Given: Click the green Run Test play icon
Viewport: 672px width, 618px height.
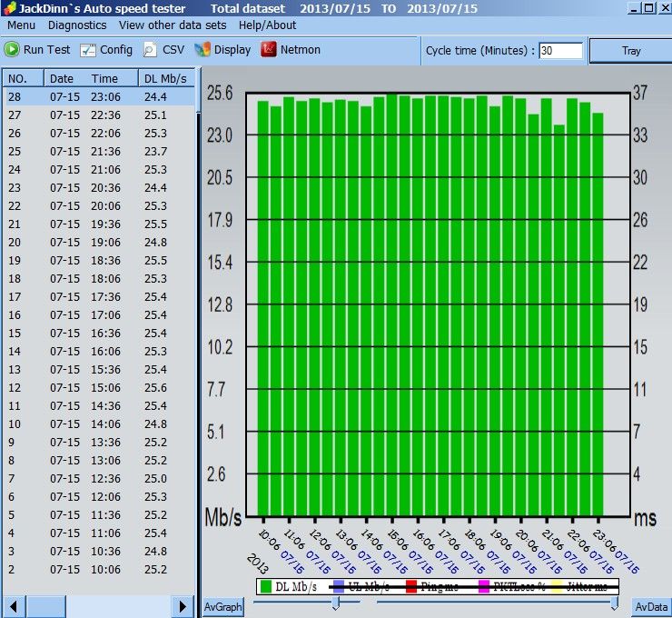Looking at the screenshot, I should click(12, 49).
